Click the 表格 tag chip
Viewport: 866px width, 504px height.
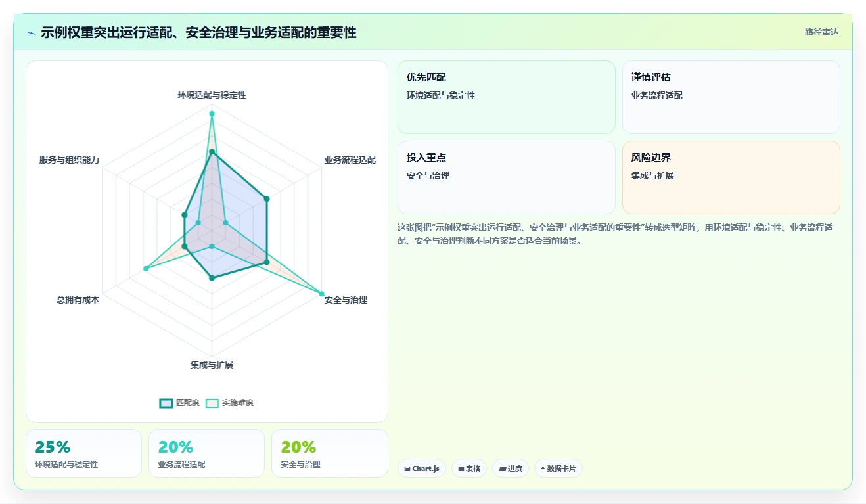469,469
